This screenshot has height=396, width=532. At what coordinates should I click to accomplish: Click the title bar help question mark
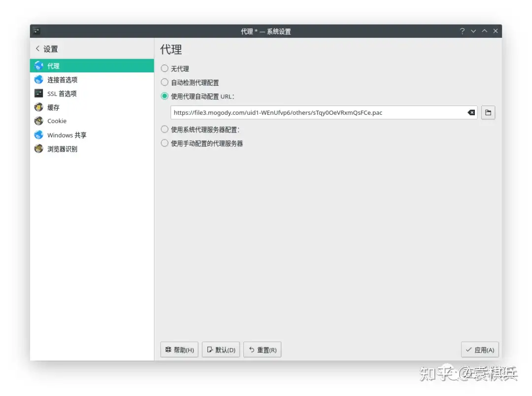462,31
